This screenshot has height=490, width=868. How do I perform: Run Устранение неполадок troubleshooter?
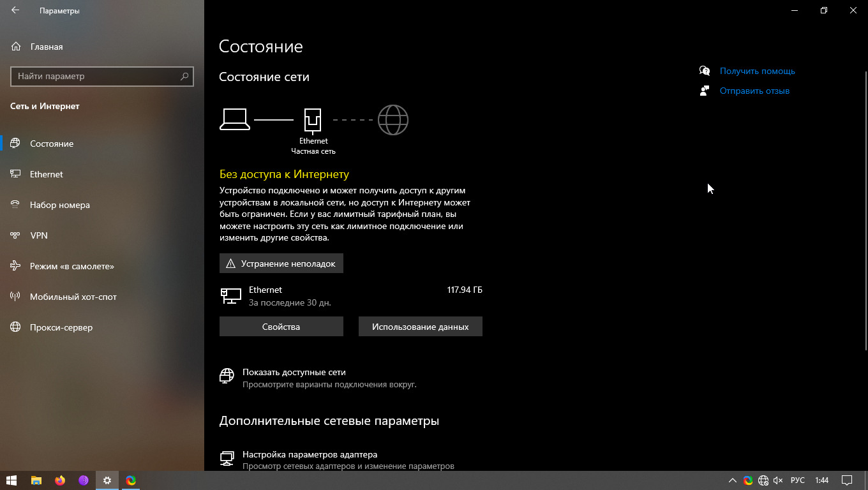point(281,264)
